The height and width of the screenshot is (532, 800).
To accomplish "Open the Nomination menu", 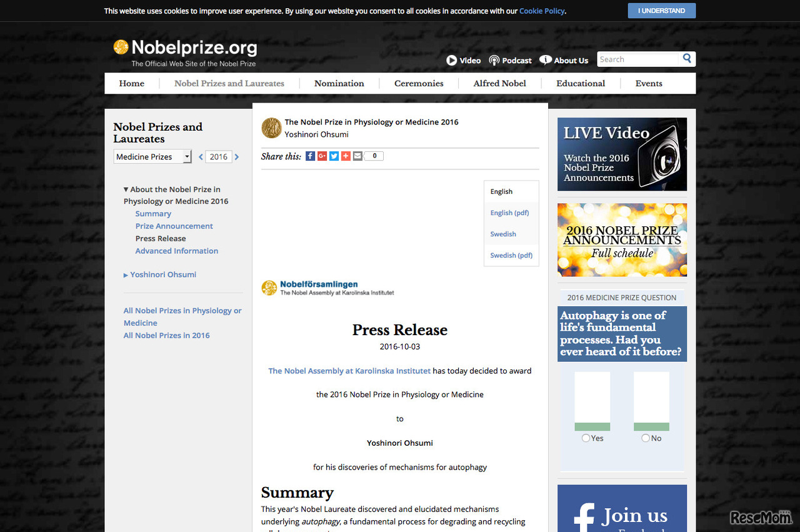I will point(339,83).
